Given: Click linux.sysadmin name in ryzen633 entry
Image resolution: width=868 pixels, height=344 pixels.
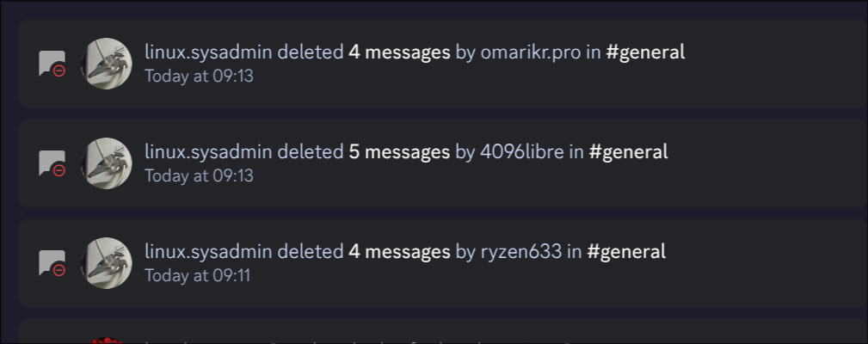Looking at the screenshot, I should coord(208,252).
